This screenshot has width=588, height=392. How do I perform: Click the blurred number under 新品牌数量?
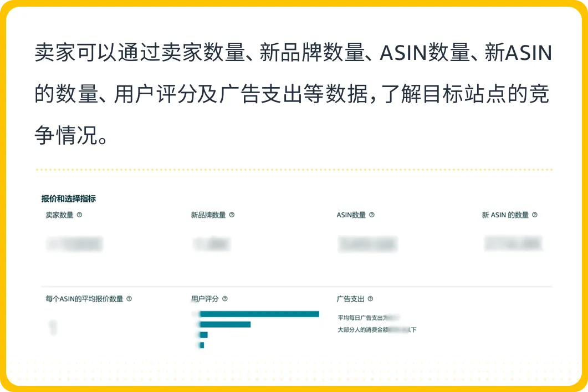[212, 244]
